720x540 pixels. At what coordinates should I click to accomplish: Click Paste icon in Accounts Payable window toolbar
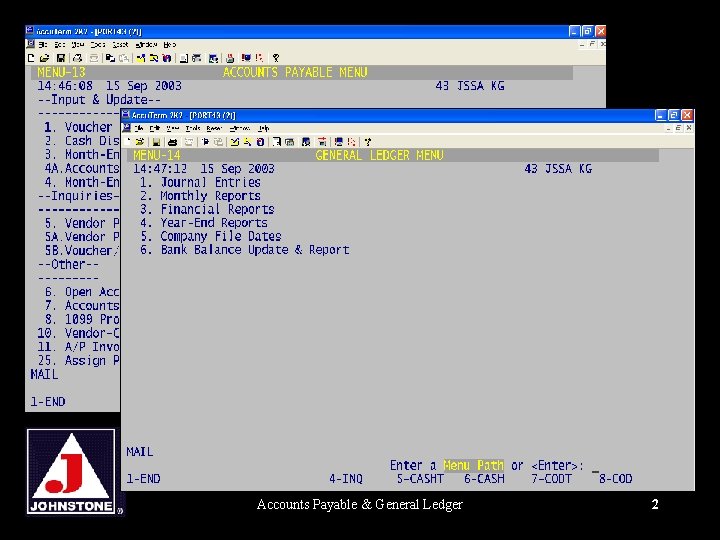[124, 58]
